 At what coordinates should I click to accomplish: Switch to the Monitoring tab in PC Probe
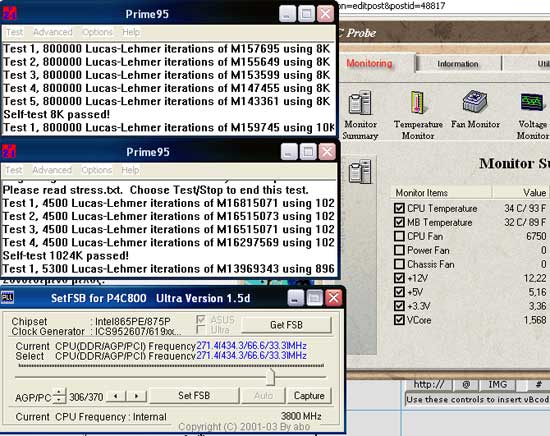pyautogui.click(x=369, y=63)
